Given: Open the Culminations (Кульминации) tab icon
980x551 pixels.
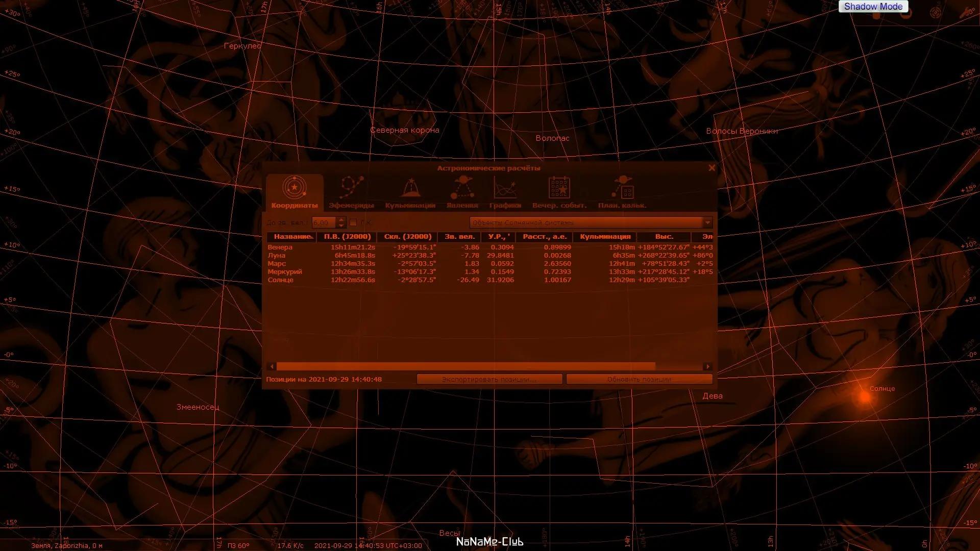Looking at the screenshot, I should (x=410, y=187).
